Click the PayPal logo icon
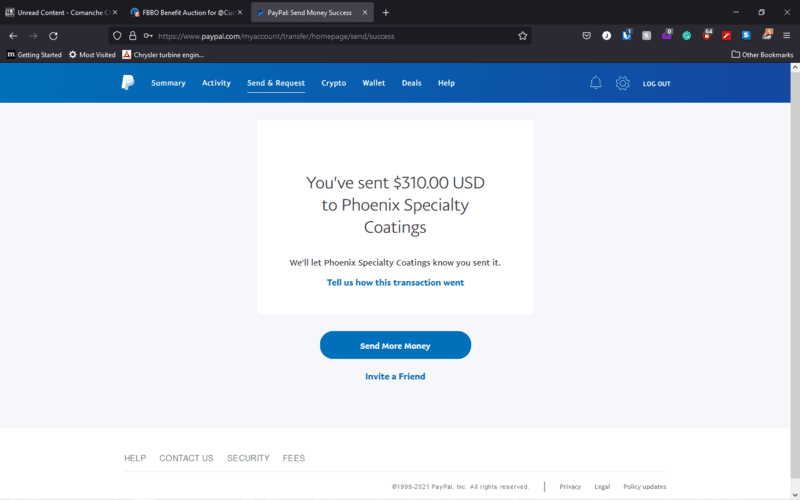This screenshot has height=500, width=800. coord(128,83)
